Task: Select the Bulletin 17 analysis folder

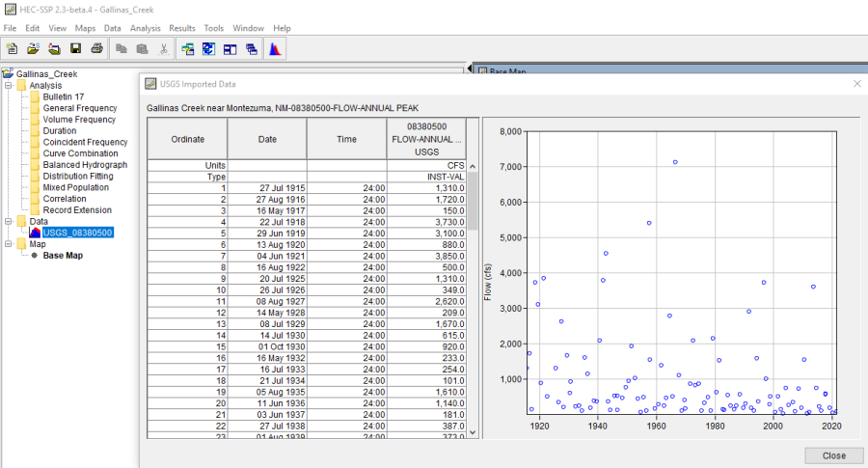Action: tap(63, 97)
